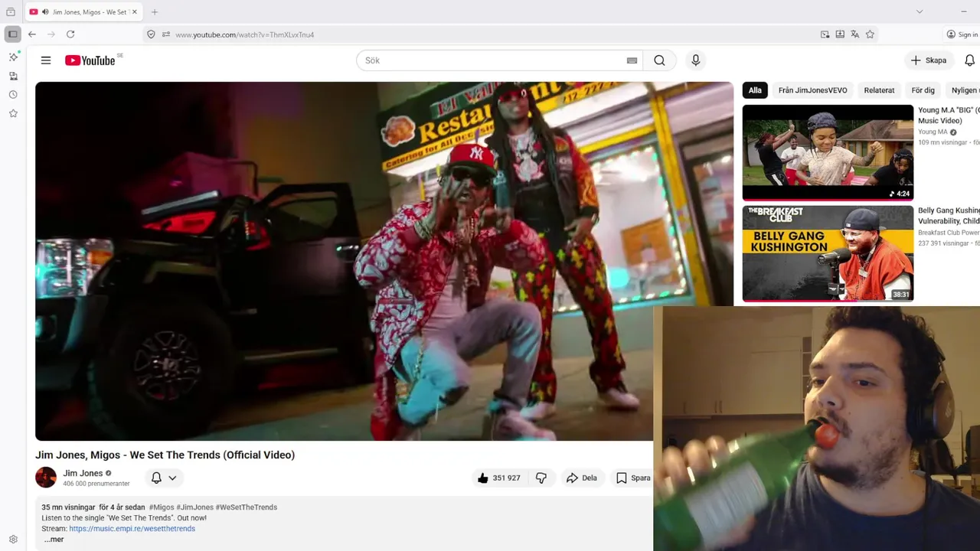Select the För dig filter chip
This screenshot has width=980, height=551.
923,90
